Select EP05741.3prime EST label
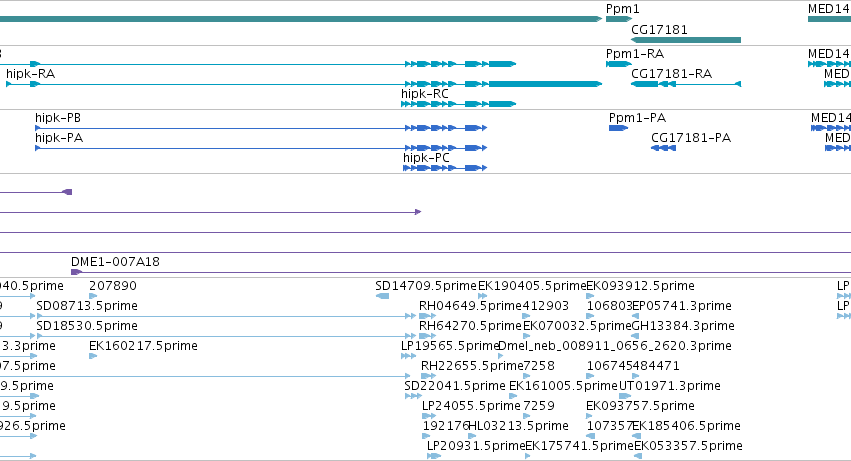This screenshot has width=851, height=461. tap(682, 306)
